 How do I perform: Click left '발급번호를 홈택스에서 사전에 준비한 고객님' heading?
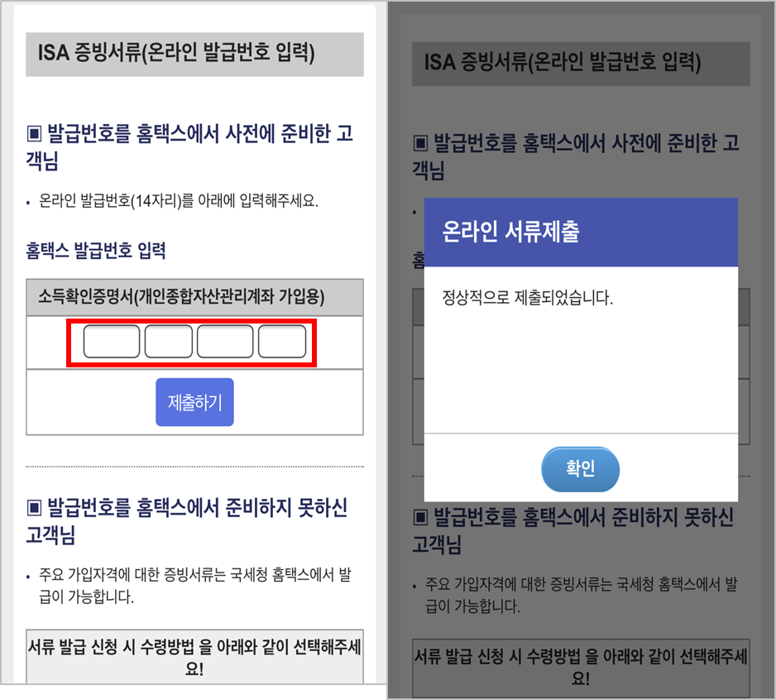pos(189,147)
